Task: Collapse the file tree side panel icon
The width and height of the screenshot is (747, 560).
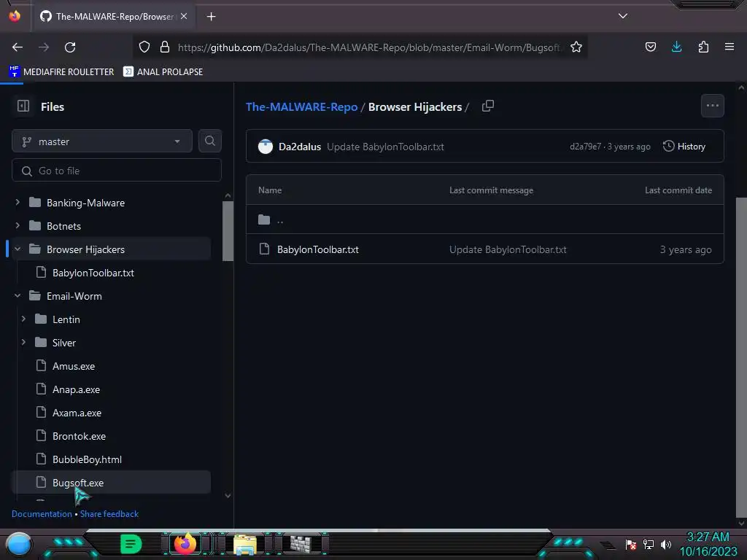Action: [23, 106]
